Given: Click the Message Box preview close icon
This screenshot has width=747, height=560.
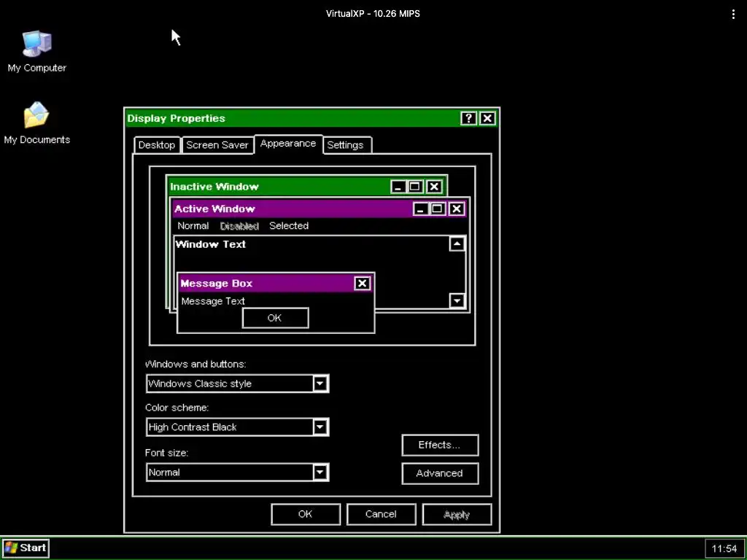Looking at the screenshot, I should (x=362, y=284).
